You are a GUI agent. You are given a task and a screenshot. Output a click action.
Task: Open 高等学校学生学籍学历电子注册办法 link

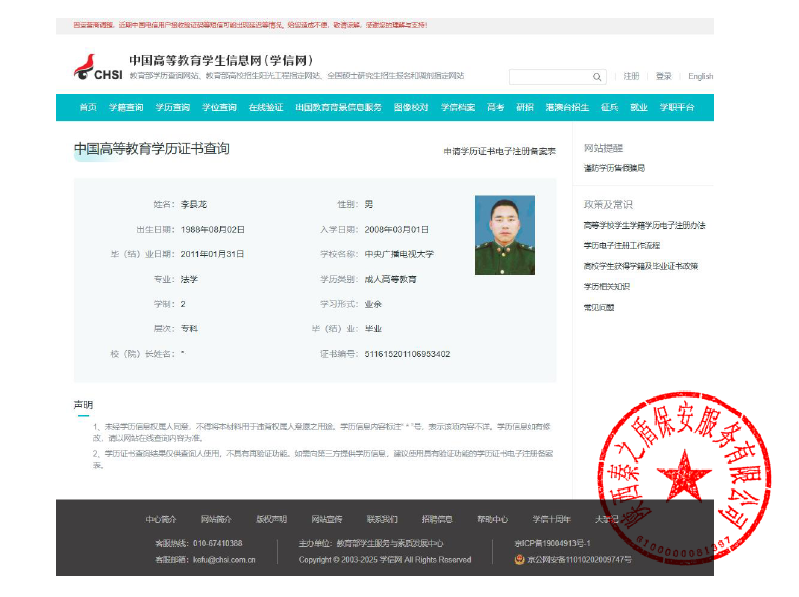644,225
